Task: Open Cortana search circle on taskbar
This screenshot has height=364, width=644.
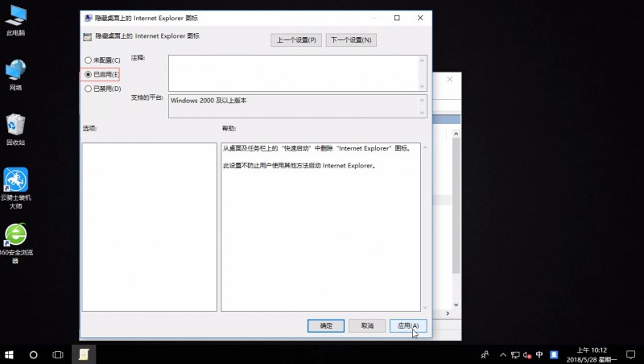Action: (x=33, y=354)
